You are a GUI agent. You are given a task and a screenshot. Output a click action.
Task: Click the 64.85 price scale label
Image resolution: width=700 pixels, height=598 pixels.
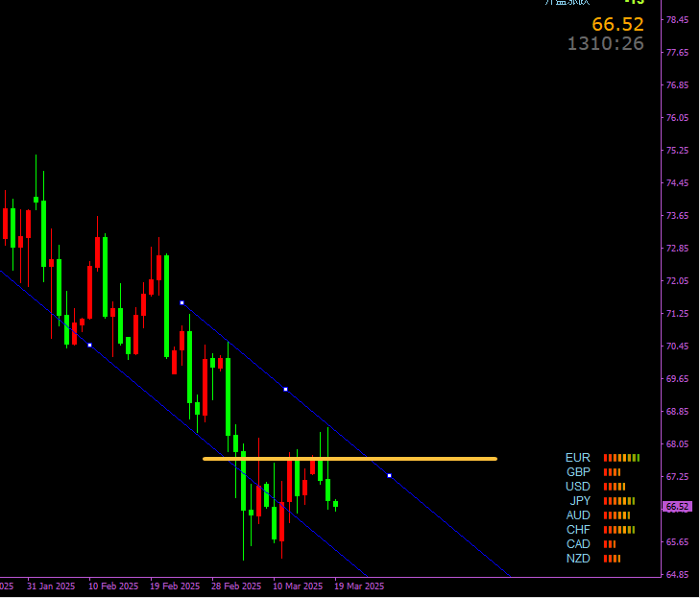click(x=677, y=575)
